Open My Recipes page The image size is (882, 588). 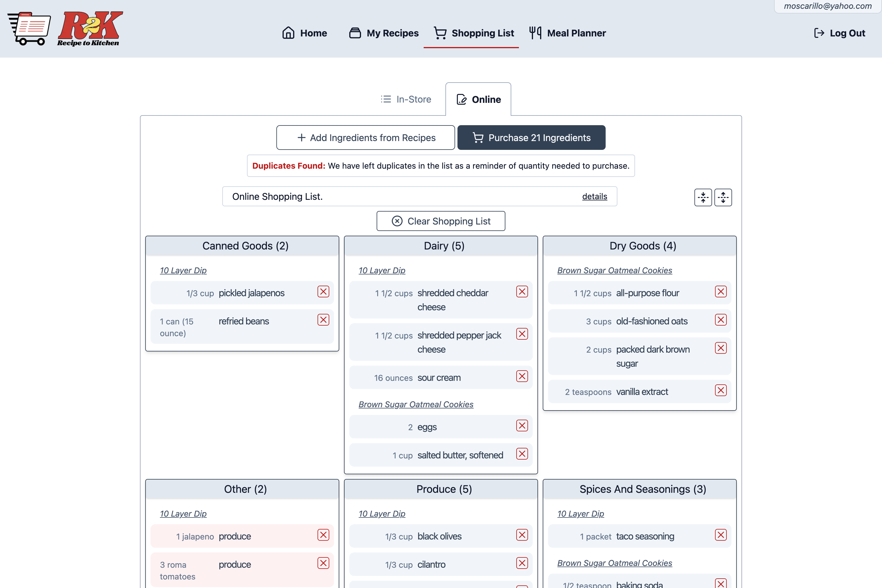tap(384, 33)
